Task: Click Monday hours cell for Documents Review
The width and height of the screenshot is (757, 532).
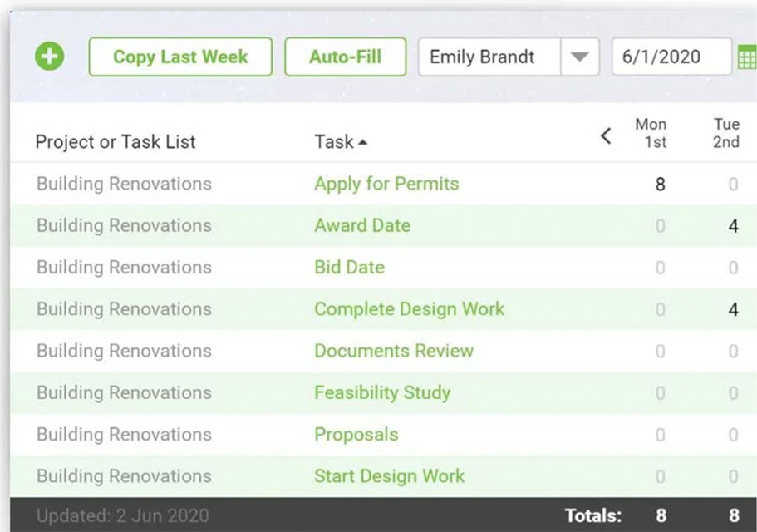Action: pos(660,352)
